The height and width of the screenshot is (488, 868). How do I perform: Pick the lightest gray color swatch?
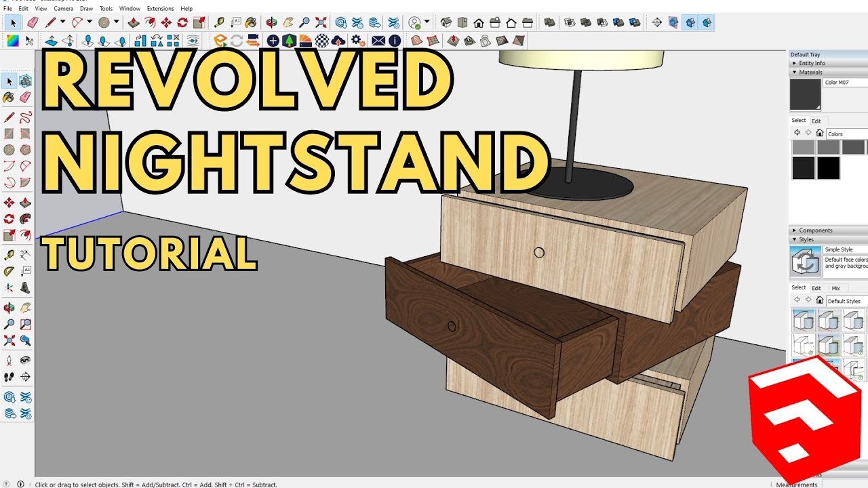[804, 147]
